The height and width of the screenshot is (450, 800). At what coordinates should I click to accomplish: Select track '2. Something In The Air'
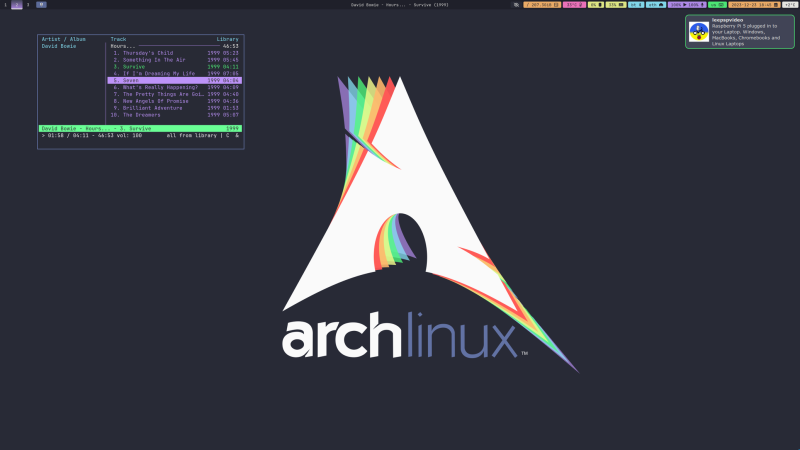[x=174, y=60]
